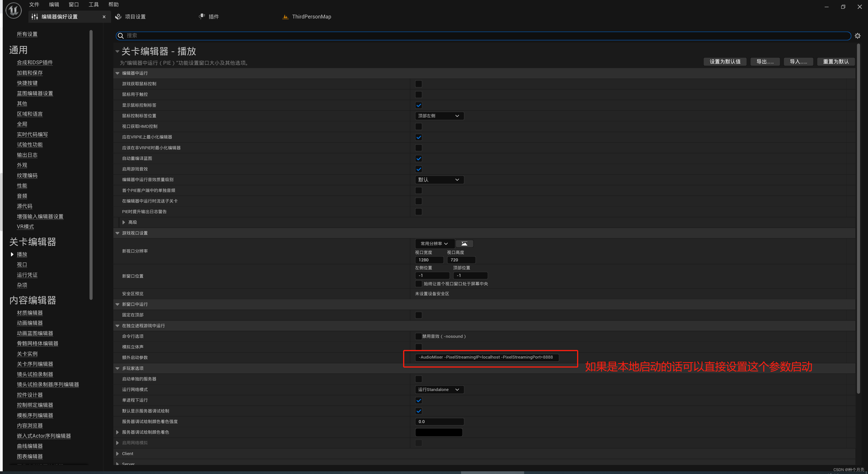Uncheck 启用游戏音效
This screenshot has width=868, height=474.
pos(418,169)
